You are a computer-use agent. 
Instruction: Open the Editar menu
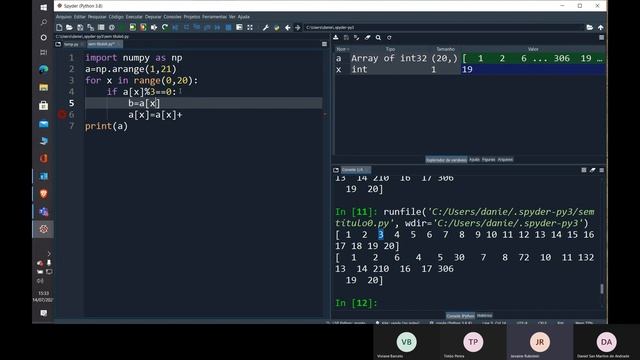(x=80, y=17)
